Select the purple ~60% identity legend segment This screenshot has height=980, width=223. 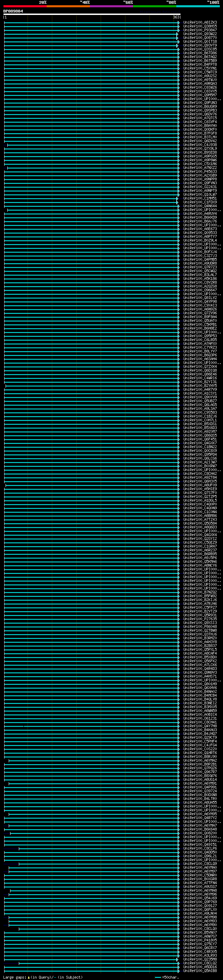coord(111,6)
